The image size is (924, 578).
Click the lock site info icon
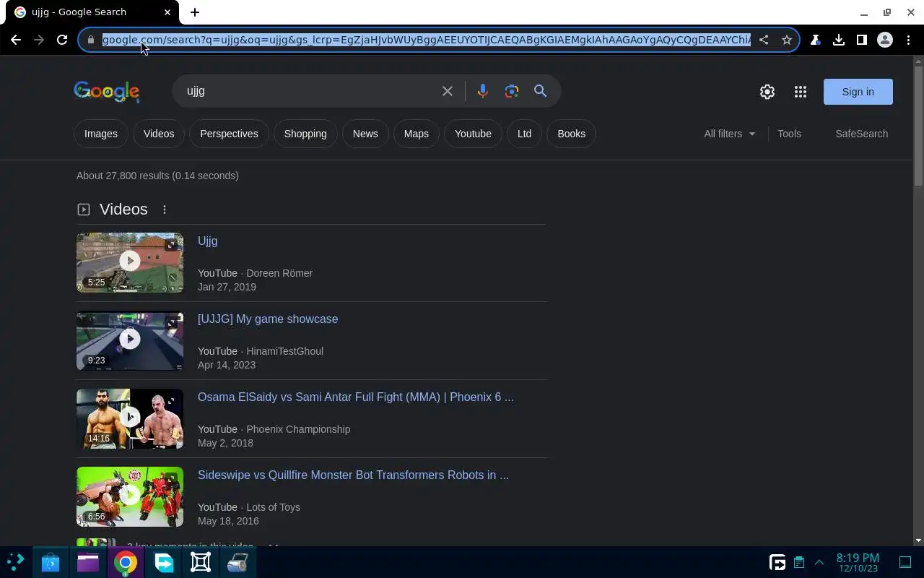click(x=90, y=40)
